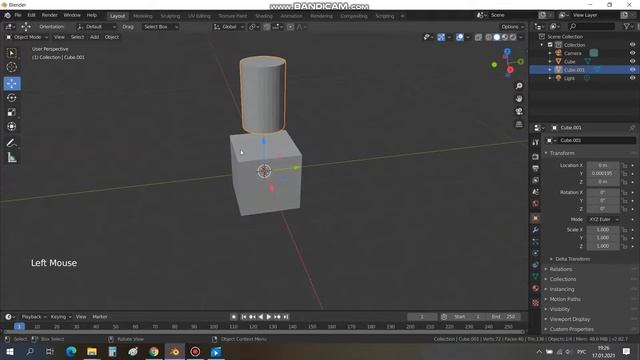
Task: Click the viewport pan hand icon
Action: point(519,98)
